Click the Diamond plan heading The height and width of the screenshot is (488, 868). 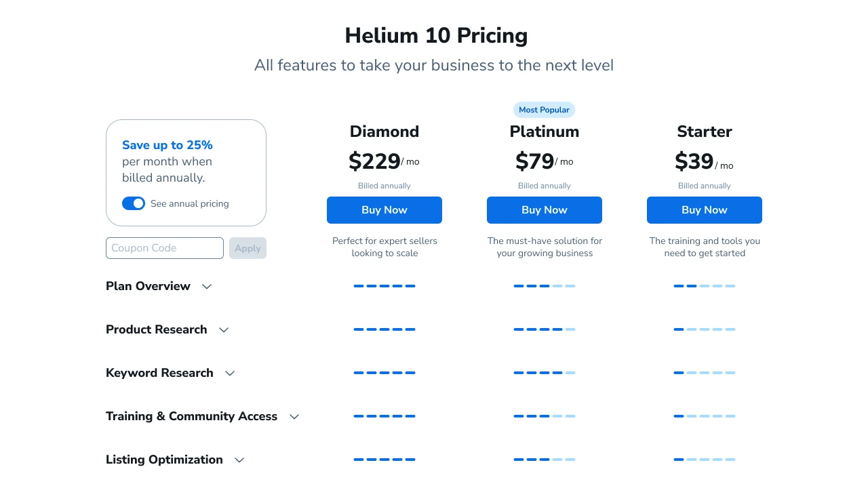tap(384, 131)
